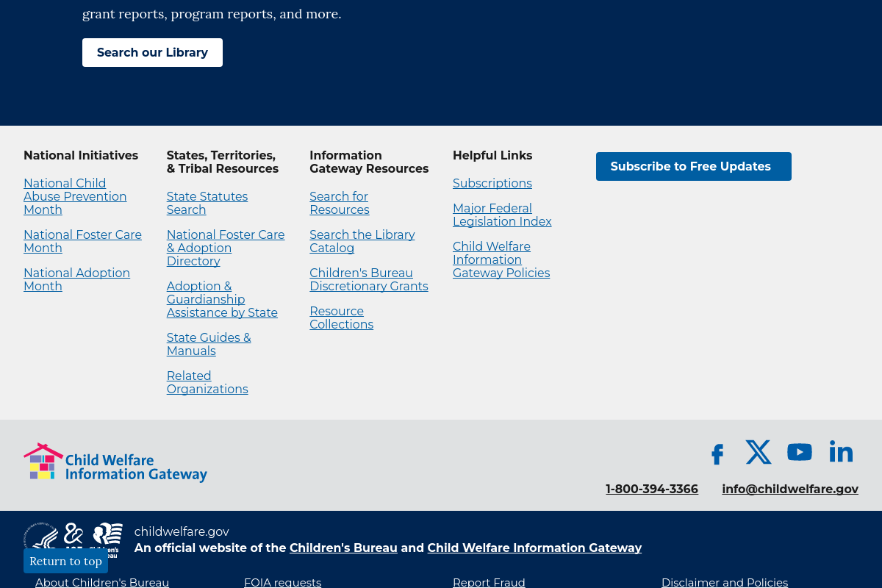Open Resource Collections link

[x=342, y=318]
